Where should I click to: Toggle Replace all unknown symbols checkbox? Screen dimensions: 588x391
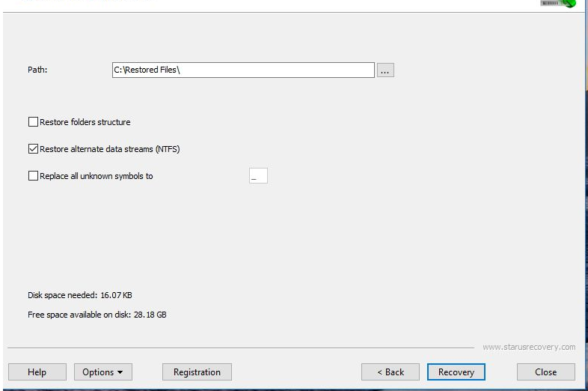[33, 176]
